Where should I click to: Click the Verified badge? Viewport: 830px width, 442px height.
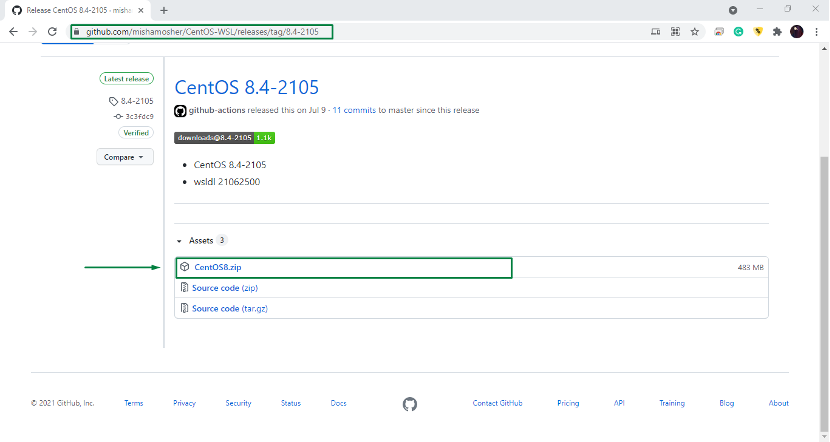click(x=136, y=133)
